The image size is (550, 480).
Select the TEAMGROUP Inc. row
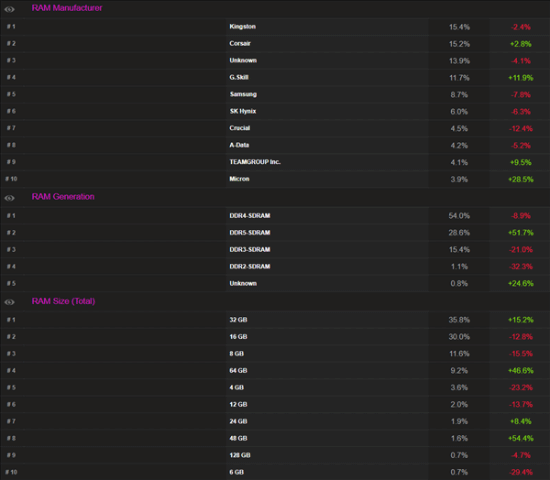click(x=275, y=162)
